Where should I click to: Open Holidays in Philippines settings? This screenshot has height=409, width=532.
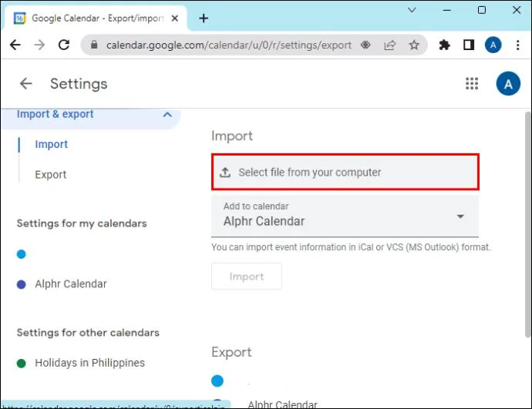coord(89,363)
